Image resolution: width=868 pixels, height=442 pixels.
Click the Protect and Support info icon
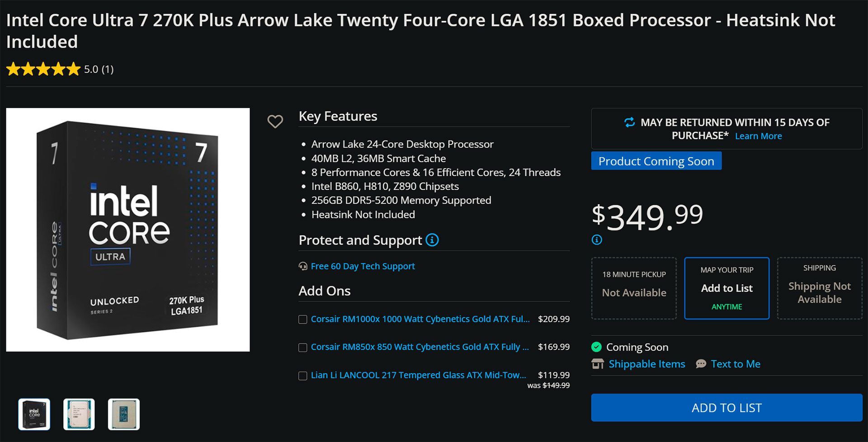point(432,240)
